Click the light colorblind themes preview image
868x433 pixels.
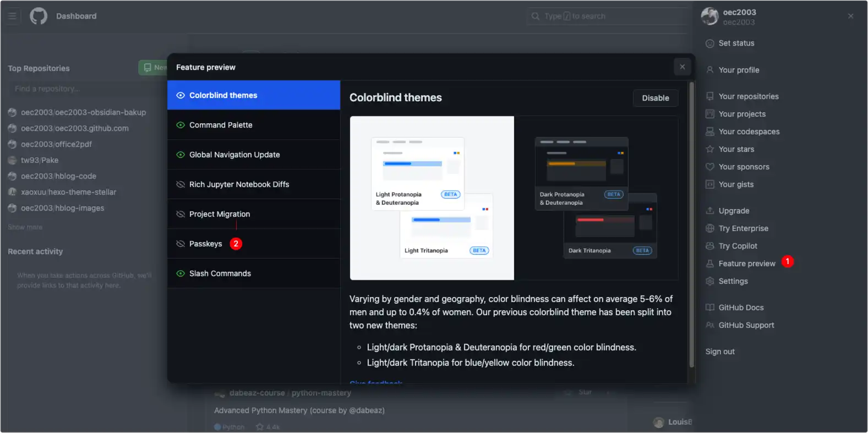coord(432,198)
